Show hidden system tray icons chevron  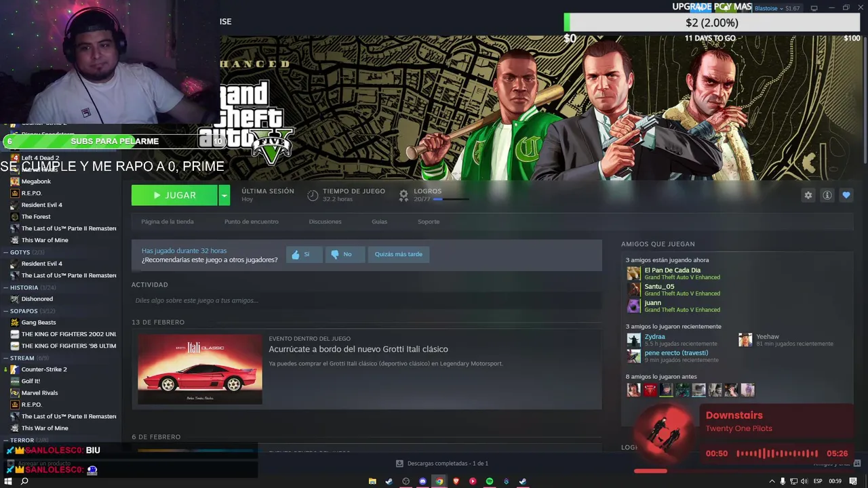[772, 481]
